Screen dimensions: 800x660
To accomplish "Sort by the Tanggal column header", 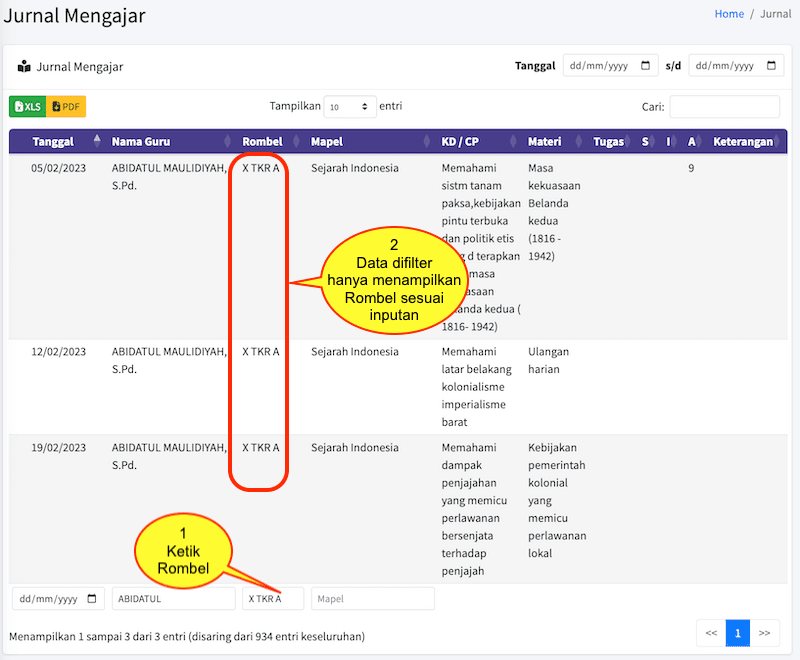I will pyautogui.click(x=53, y=141).
